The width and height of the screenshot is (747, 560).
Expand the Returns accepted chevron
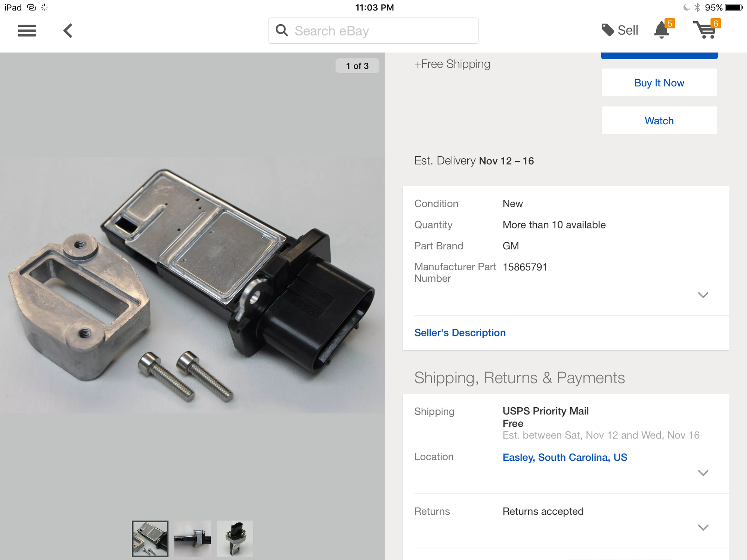pyautogui.click(x=703, y=528)
